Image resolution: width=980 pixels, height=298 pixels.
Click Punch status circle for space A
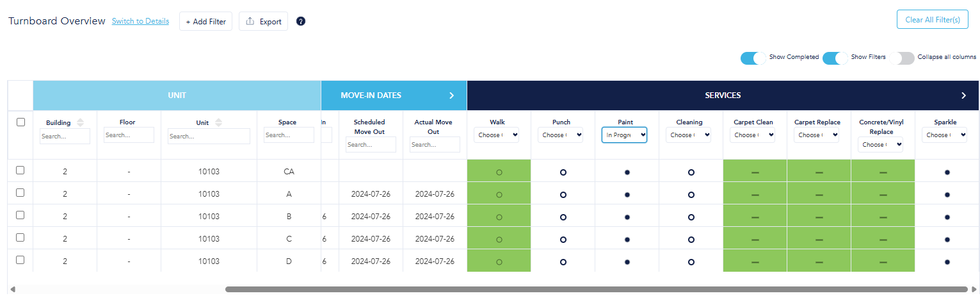pyautogui.click(x=563, y=195)
